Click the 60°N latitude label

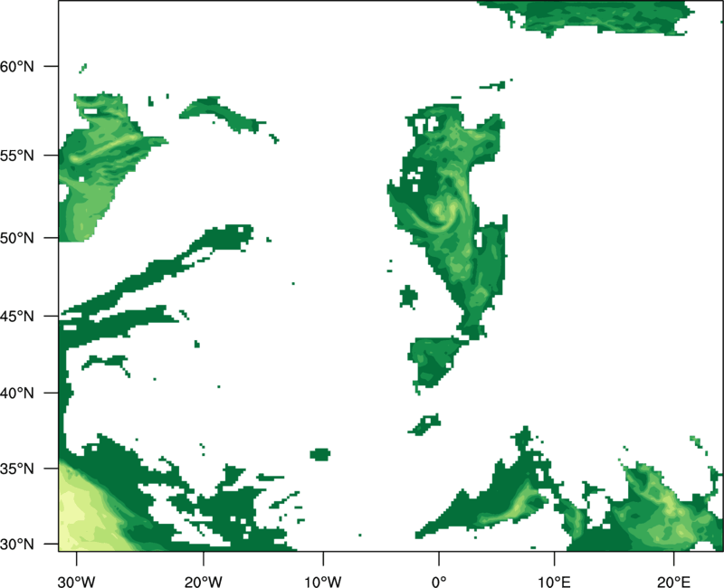(x=17, y=66)
